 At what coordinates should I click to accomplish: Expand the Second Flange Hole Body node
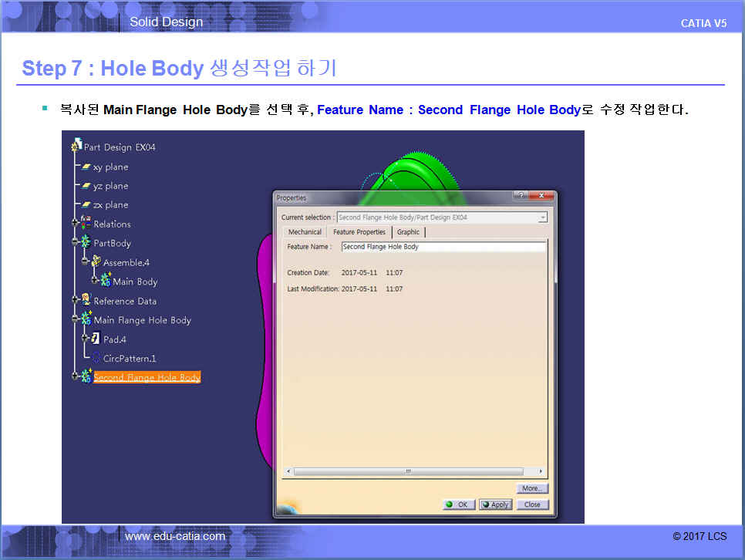coord(76,376)
